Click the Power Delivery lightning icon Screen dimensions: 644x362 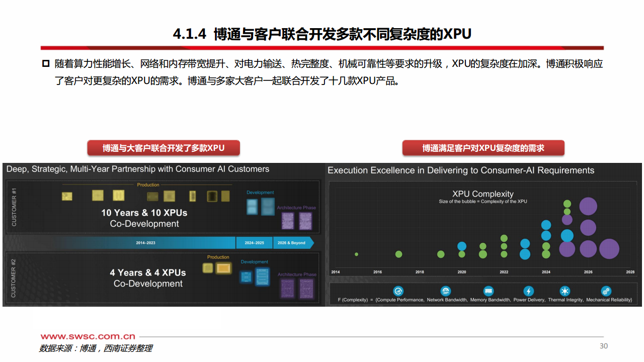point(528,291)
